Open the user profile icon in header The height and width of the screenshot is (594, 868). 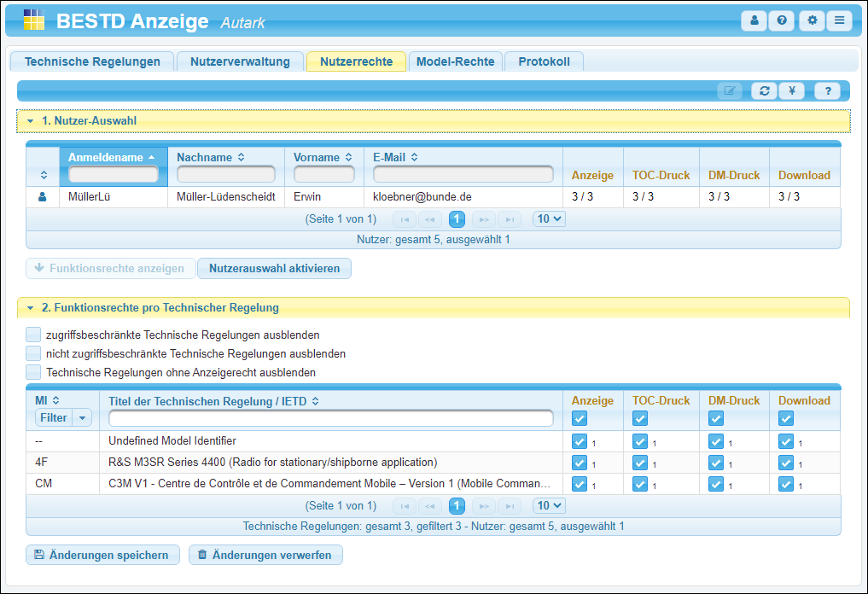[754, 20]
